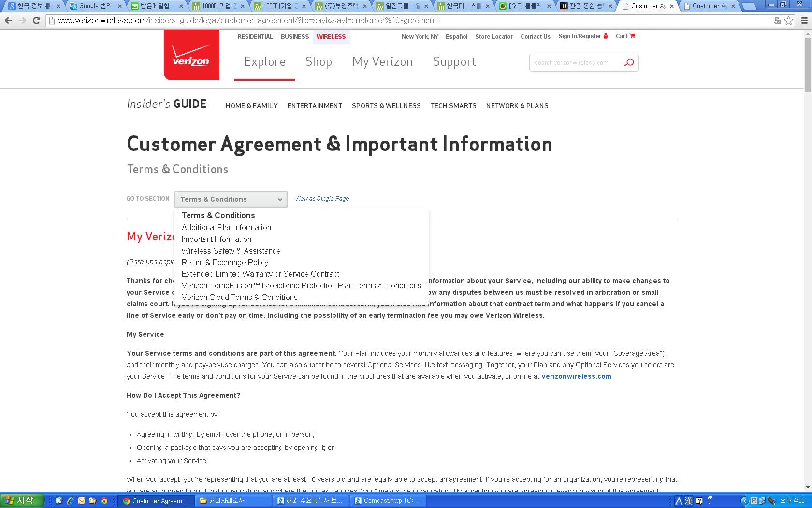Switch to the Business section
Screen dimensions: 812x508
(x=295, y=37)
